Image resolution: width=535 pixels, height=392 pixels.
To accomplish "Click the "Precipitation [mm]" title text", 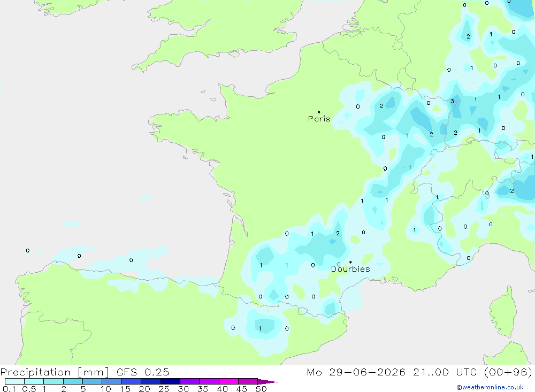I will 55,372.
